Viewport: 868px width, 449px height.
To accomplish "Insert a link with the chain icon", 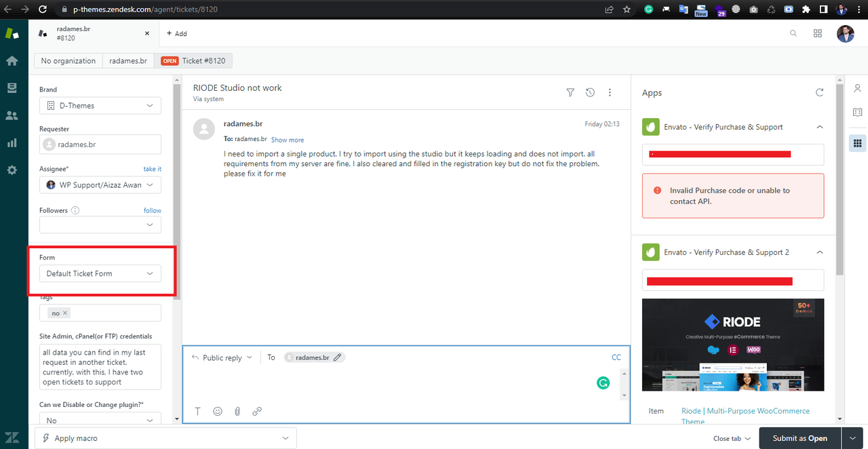I will point(257,411).
